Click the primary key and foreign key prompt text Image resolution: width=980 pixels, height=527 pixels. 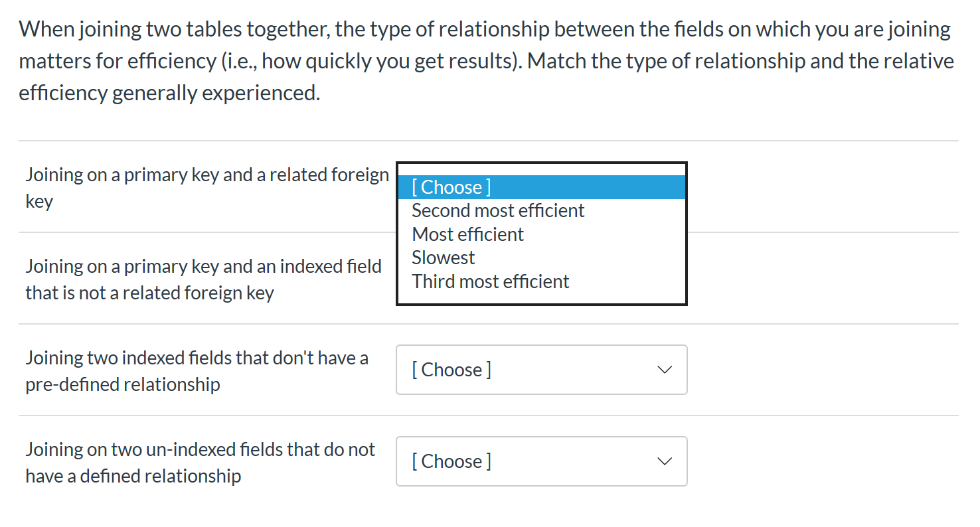click(x=207, y=187)
